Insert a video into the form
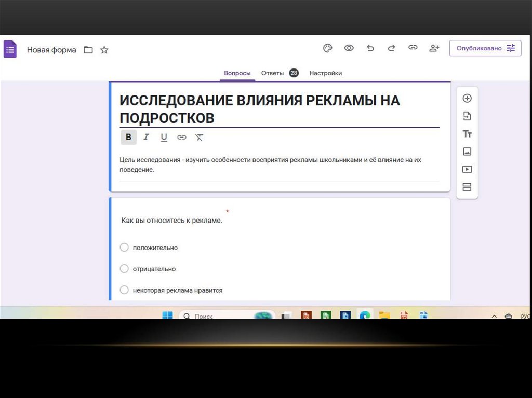 point(467,169)
